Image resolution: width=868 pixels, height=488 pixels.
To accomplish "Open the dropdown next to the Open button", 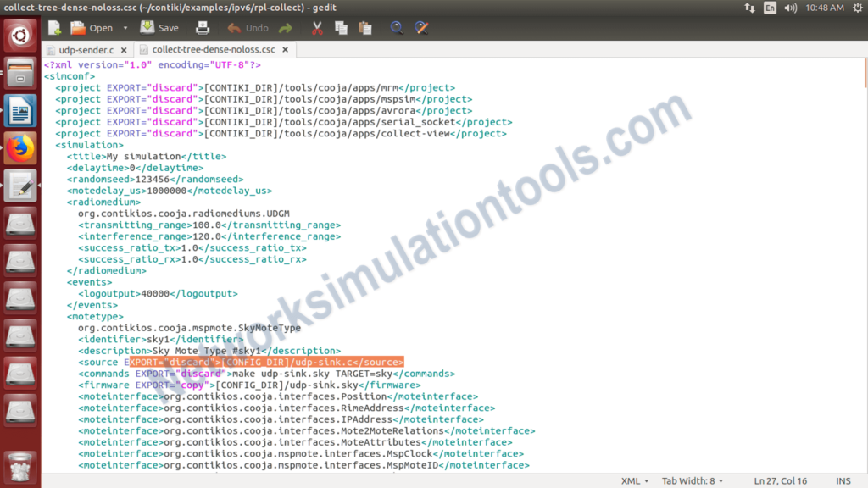I will click(124, 27).
